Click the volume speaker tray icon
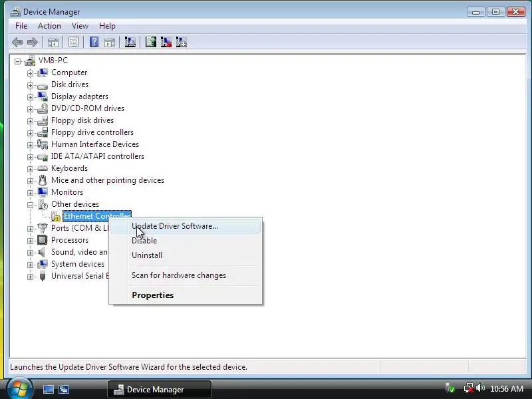Image resolution: width=532 pixels, height=399 pixels. tap(480, 388)
